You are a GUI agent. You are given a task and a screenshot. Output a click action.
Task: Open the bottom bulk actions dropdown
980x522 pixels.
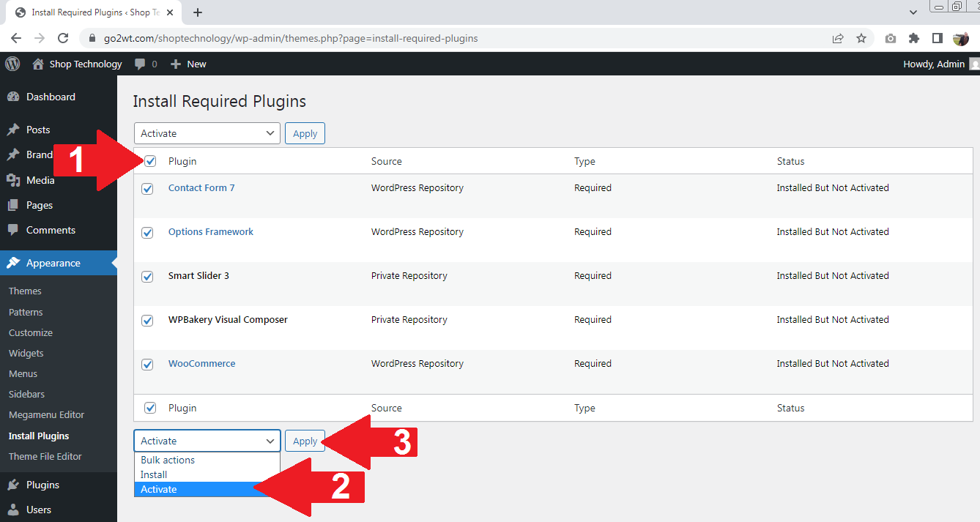pyautogui.click(x=207, y=441)
